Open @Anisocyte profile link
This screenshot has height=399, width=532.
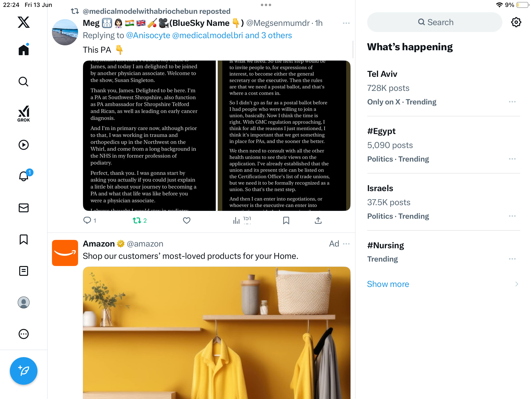click(148, 35)
